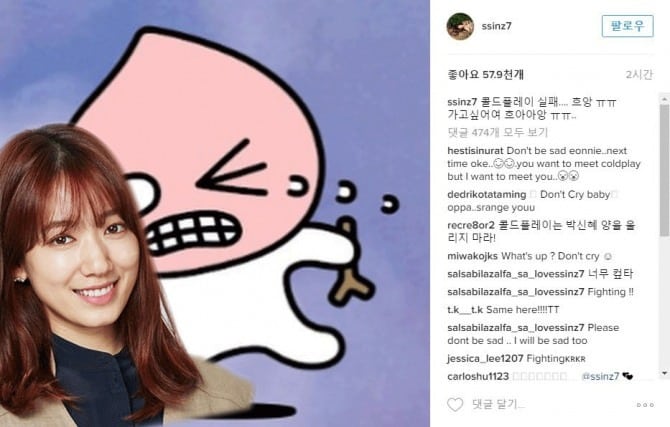View all 474 comments link
The height and width of the screenshot is (427, 670).
pos(497,133)
